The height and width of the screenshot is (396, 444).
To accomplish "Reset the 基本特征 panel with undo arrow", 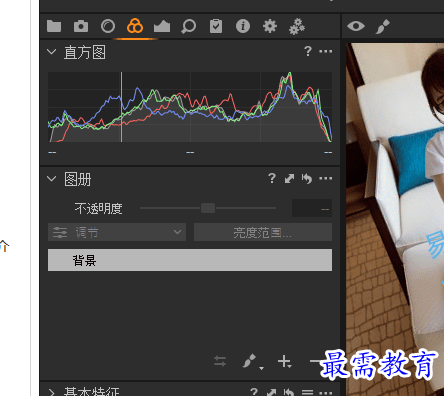I will [x=289, y=392].
